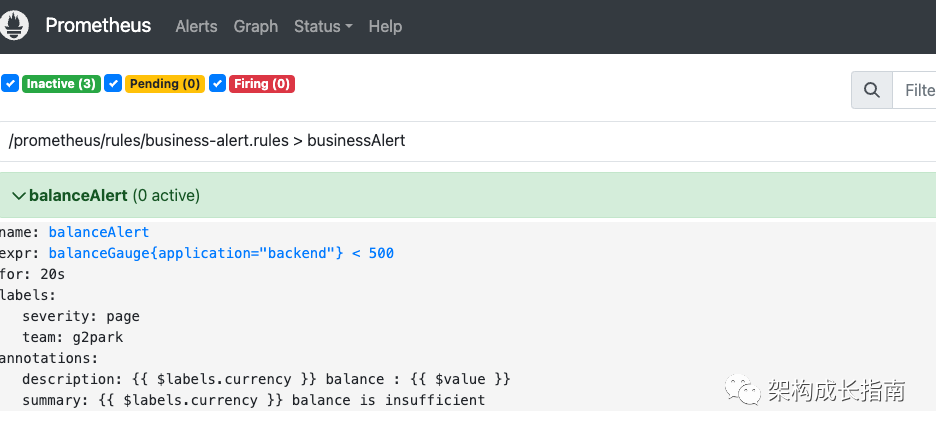This screenshot has width=936, height=432.
Task: Toggle the Inactive alerts checkbox
Action: 10,84
